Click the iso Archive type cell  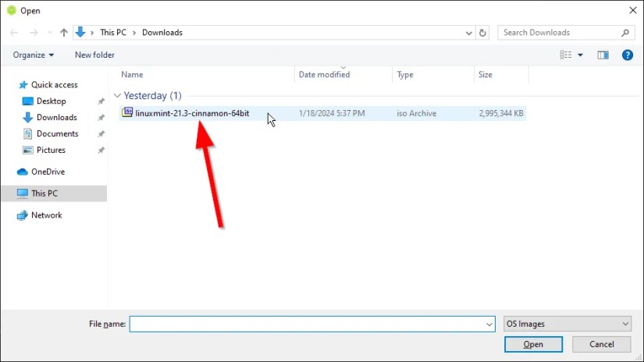[x=417, y=113]
